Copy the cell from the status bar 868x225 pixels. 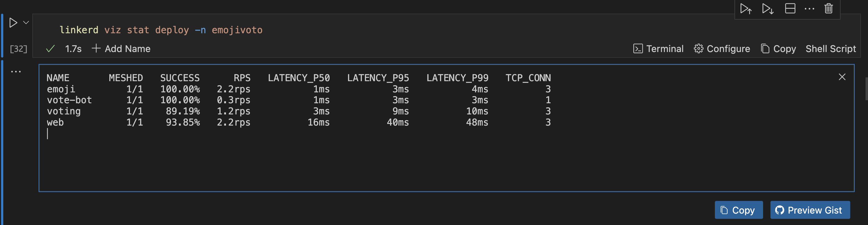click(x=778, y=49)
